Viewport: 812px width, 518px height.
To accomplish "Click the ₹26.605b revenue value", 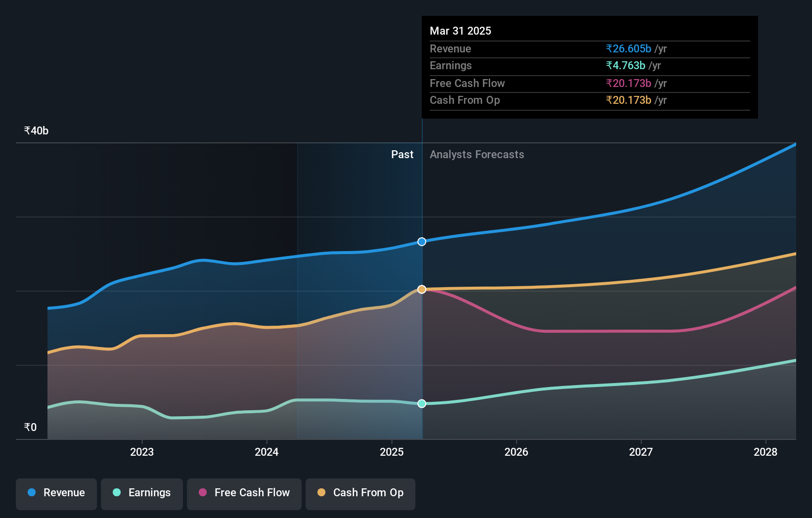I will pos(629,48).
